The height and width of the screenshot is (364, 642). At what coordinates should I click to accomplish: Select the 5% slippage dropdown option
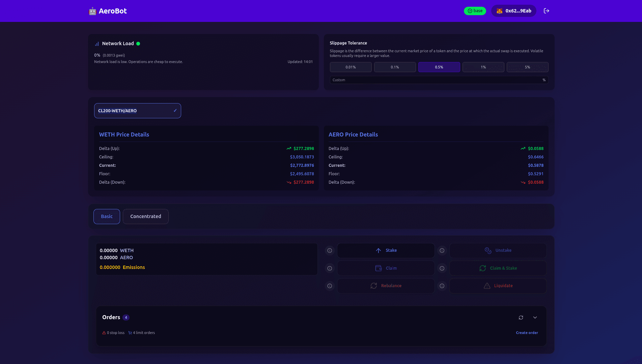coord(527,67)
